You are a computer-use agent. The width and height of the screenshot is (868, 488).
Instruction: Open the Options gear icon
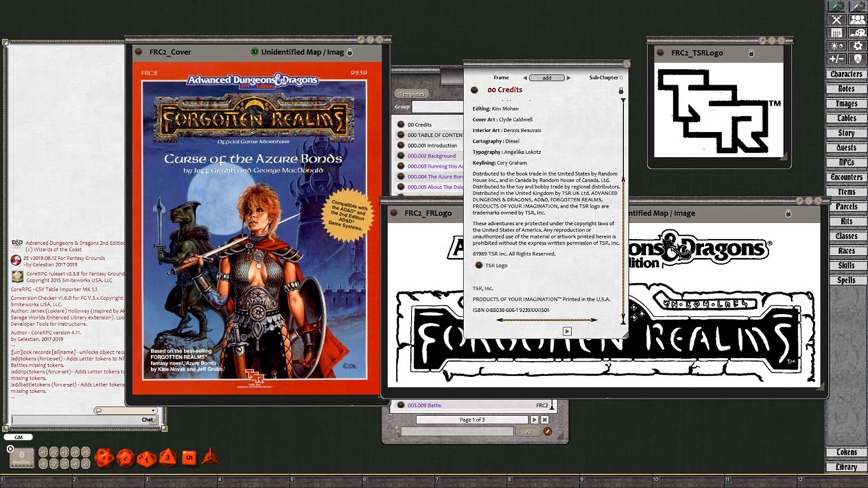click(858, 46)
